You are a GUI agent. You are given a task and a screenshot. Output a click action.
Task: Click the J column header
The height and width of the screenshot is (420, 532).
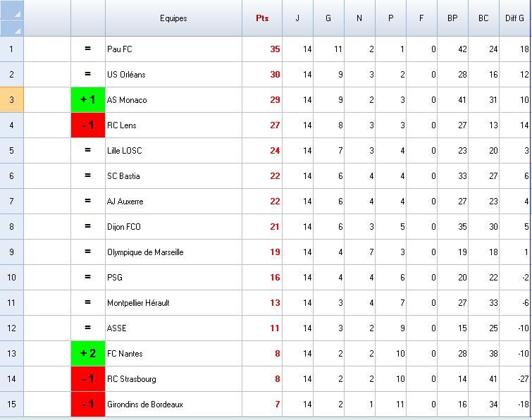(297, 18)
